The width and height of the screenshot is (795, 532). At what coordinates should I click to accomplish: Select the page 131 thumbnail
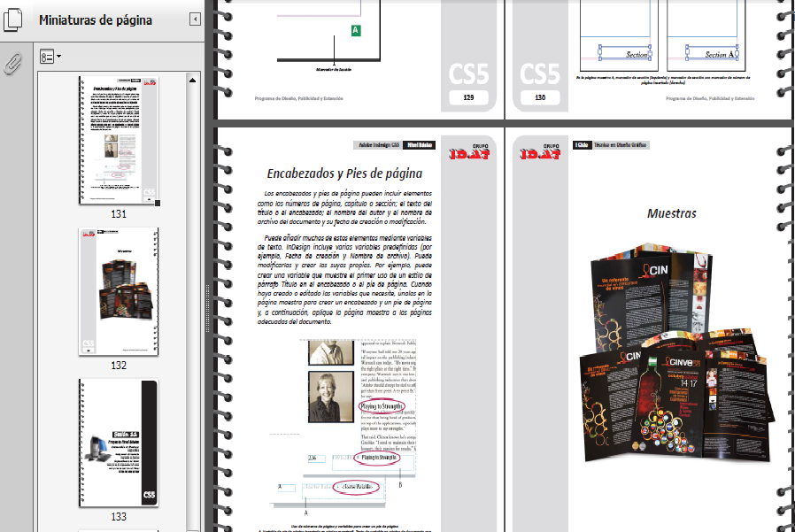pyautogui.click(x=120, y=139)
